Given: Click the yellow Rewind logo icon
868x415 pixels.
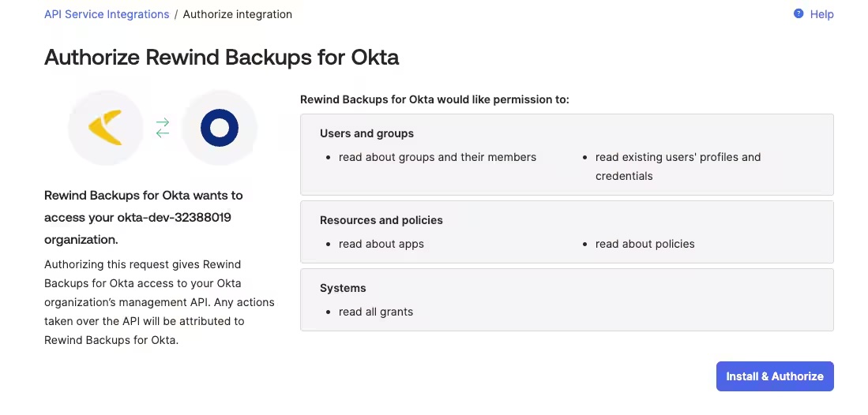Looking at the screenshot, I should [x=106, y=128].
